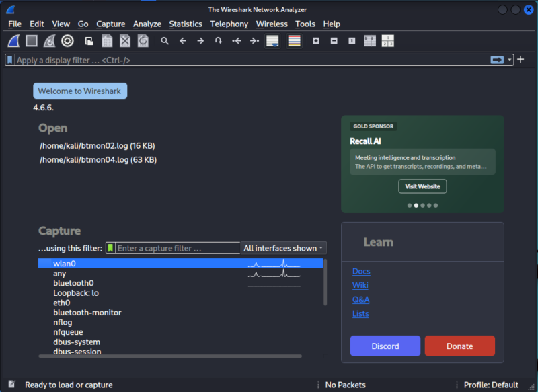538x392 pixels.
Task: Zoom out main window text
Action: click(x=334, y=41)
